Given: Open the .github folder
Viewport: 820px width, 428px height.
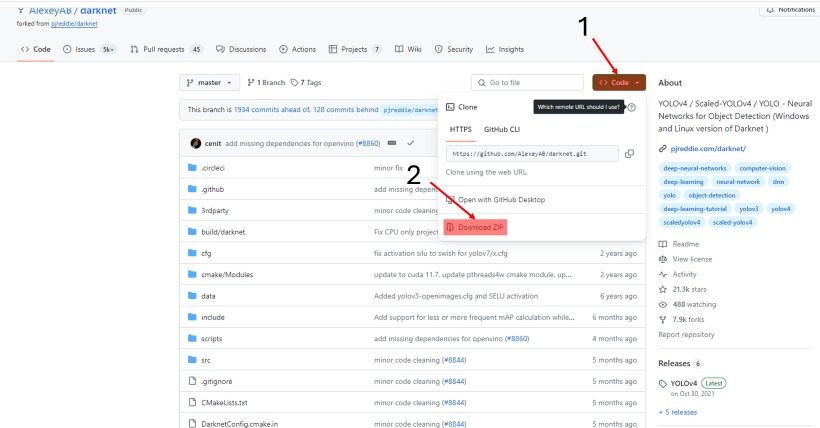Looking at the screenshot, I should 212,189.
